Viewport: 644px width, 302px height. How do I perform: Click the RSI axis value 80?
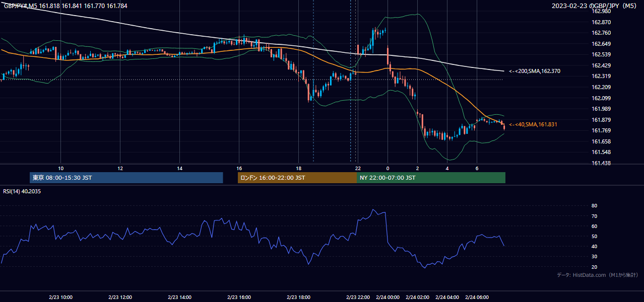point(594,206)
